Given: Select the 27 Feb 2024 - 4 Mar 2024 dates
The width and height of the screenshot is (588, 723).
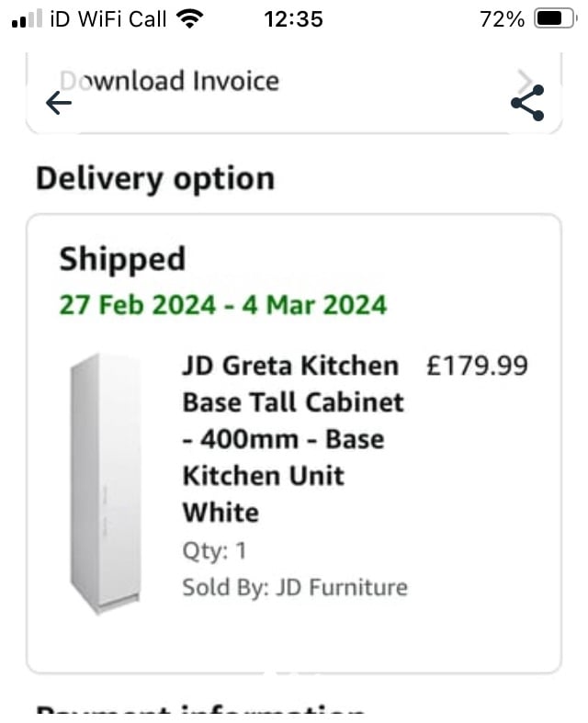Looking at the screenshot, I should 223,305.
